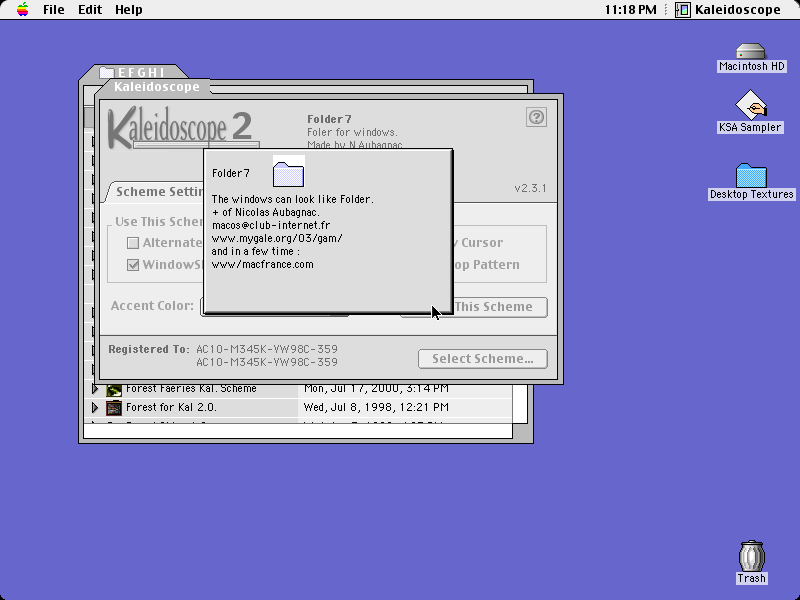Click the bold Folder 7 scheme heading
This screenshot has height=600, width=800.
tap(329, 119)
